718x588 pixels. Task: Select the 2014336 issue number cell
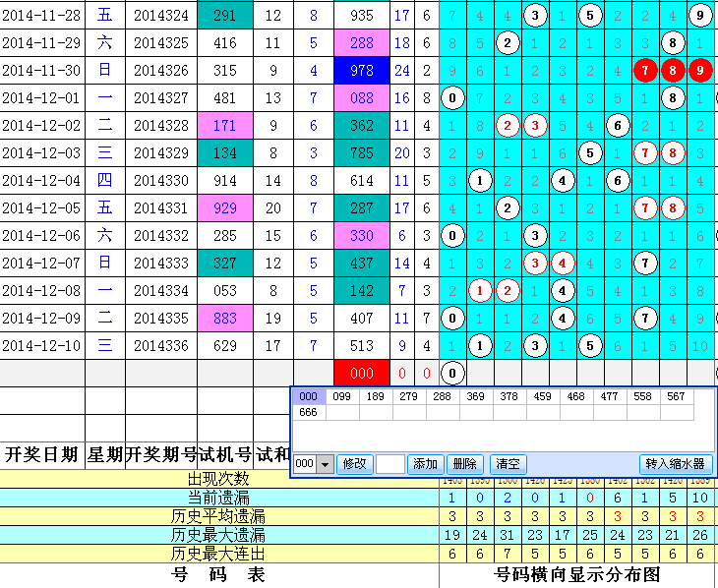click(161, 346)
